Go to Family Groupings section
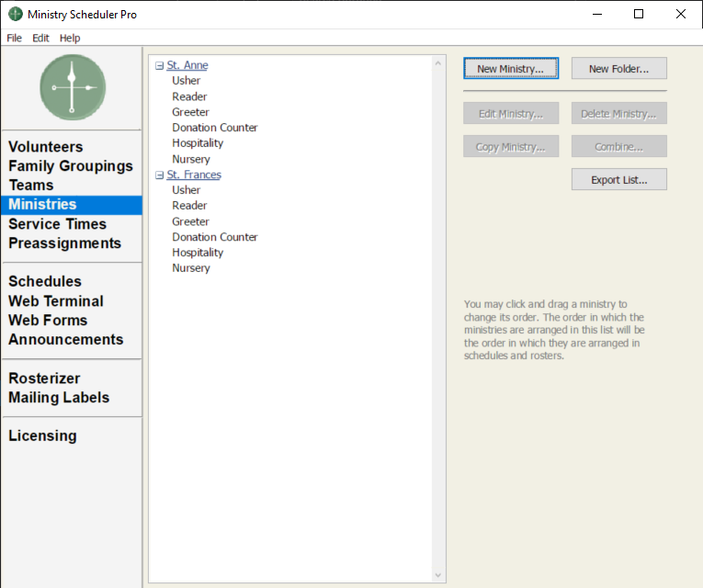This screenshot has width=703, height=588. tap(71, 166)
